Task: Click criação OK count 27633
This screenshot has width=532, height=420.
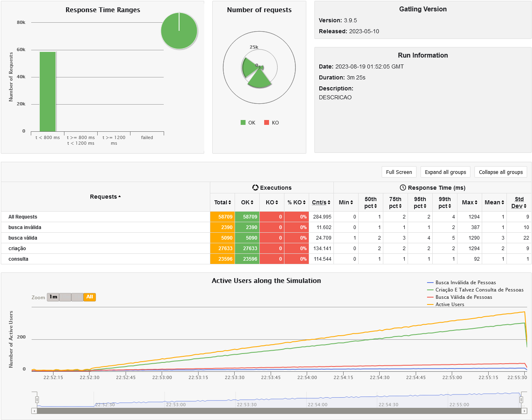Action: (x=247, y=249)
